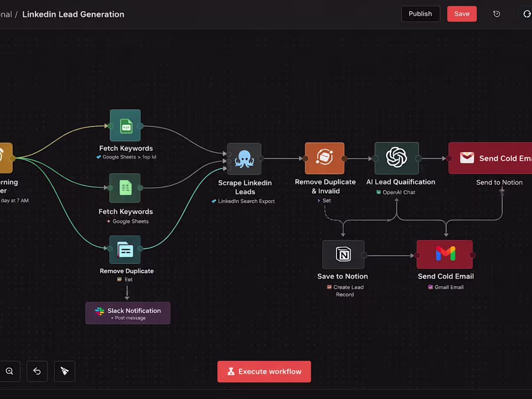Undo with the curved arrow icon
Viewport: 532px width, 399px height.
pyautogui.click(x=37, y=371)
